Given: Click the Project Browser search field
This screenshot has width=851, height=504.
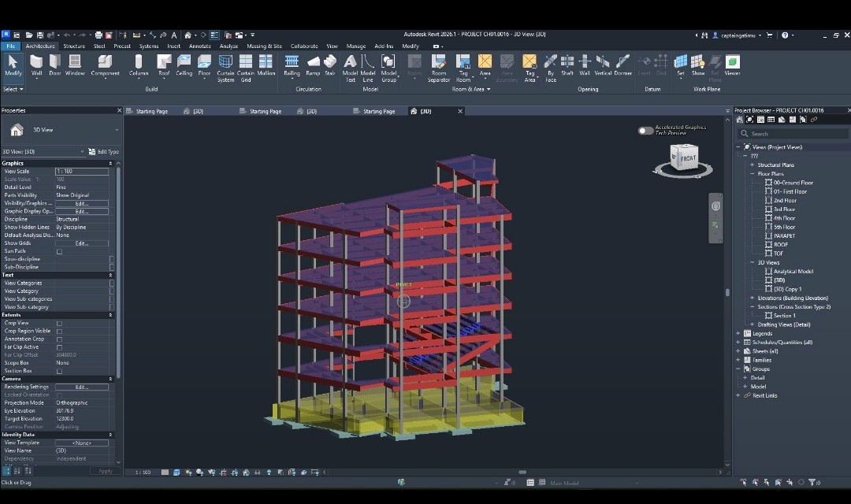Looking at the screenshot, I should (x=793, y=133).
